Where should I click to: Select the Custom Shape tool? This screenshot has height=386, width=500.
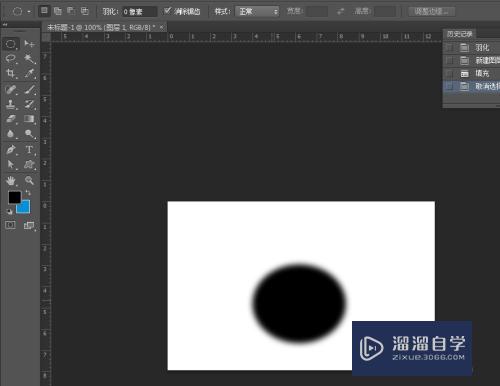coord(29,164)
